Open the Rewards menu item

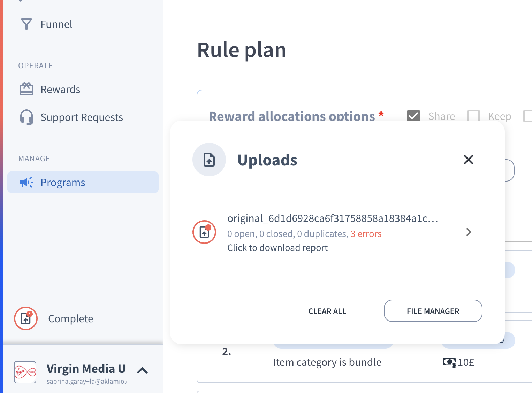(x=60, y=90)
